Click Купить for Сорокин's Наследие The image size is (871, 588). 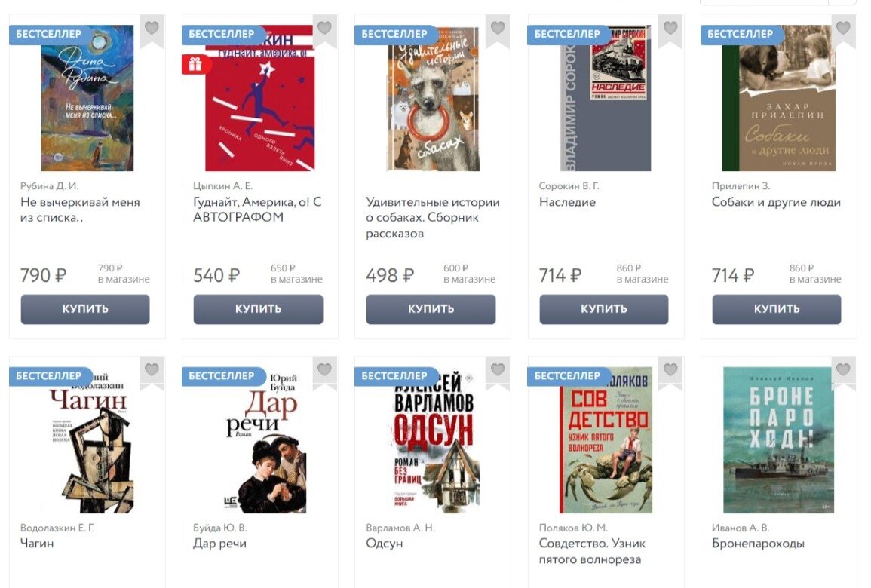click(604, 309)
